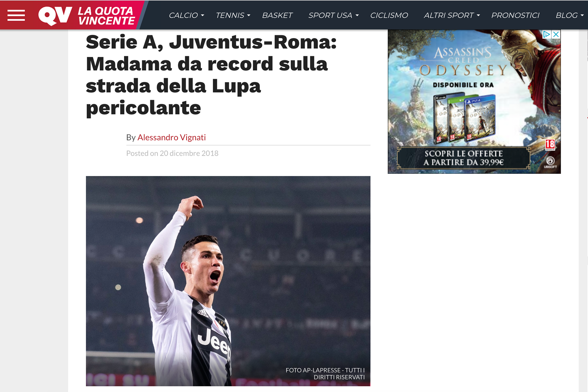588x392 pixels.
Task: Close the Assassin's Creed ad
Action: pos(556,34)
